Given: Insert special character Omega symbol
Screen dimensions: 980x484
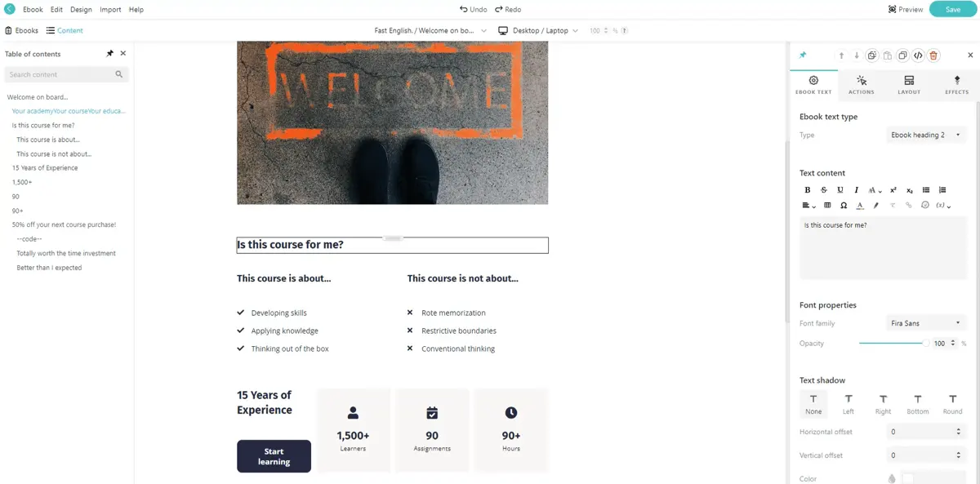Looking at the screenshot, I should pyautogui.click(x=844, y=206).
